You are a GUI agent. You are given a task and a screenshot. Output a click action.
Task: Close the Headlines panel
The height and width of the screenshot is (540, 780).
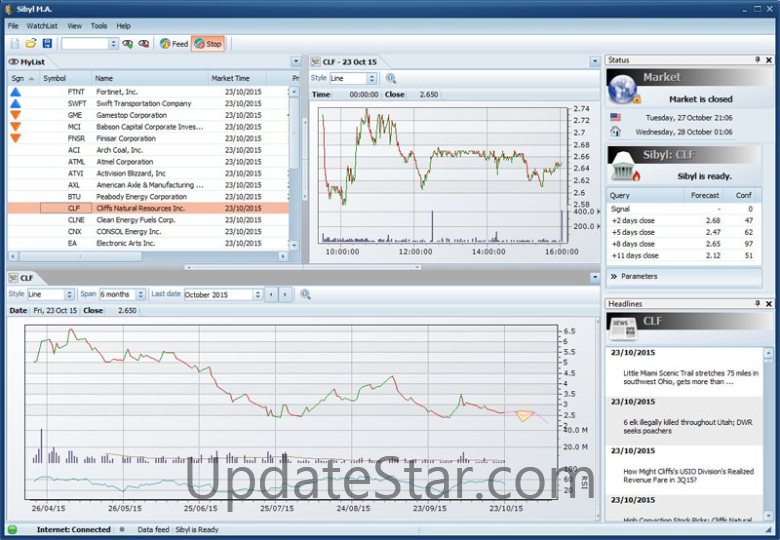[x=769, y=303]
